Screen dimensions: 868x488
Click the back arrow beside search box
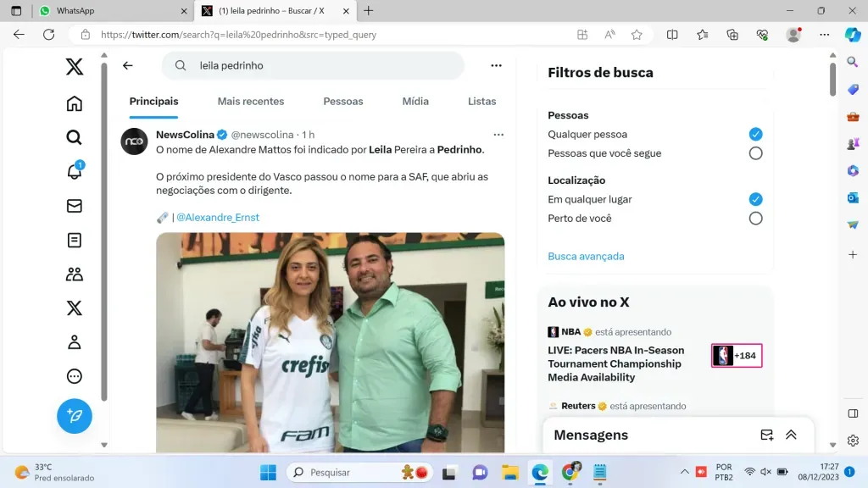pyautogui.click(x=128, y=65)
